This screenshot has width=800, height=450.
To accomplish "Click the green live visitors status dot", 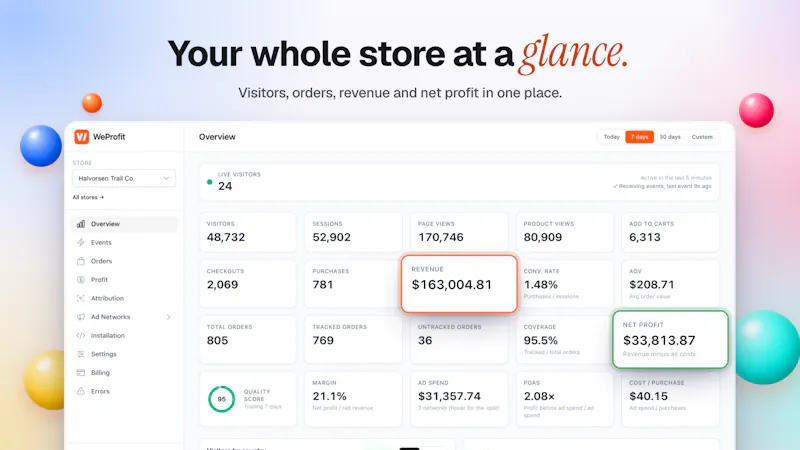I will click(209, 182).
